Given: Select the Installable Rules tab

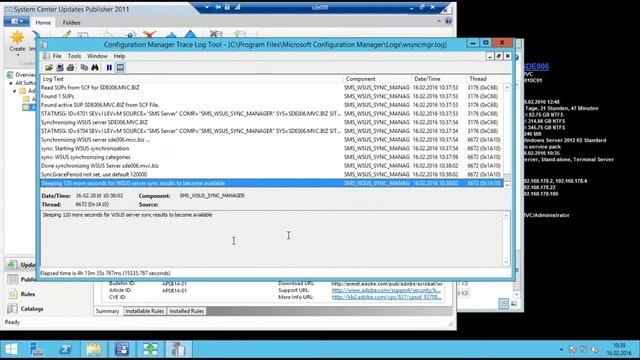Looking at the screenshot, I should coord(144,311).
